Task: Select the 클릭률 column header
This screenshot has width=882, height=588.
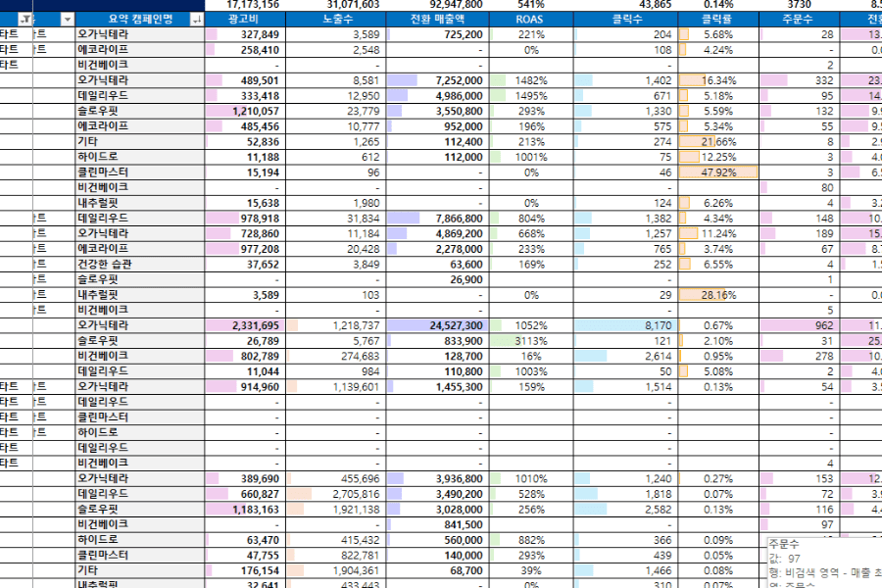Action: (x=718, y=20)
